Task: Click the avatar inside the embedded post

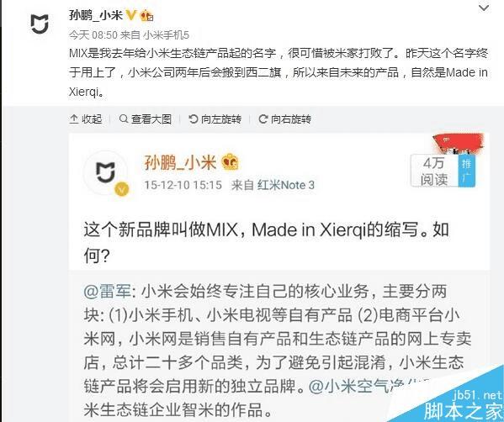Action: click(106, 173)
